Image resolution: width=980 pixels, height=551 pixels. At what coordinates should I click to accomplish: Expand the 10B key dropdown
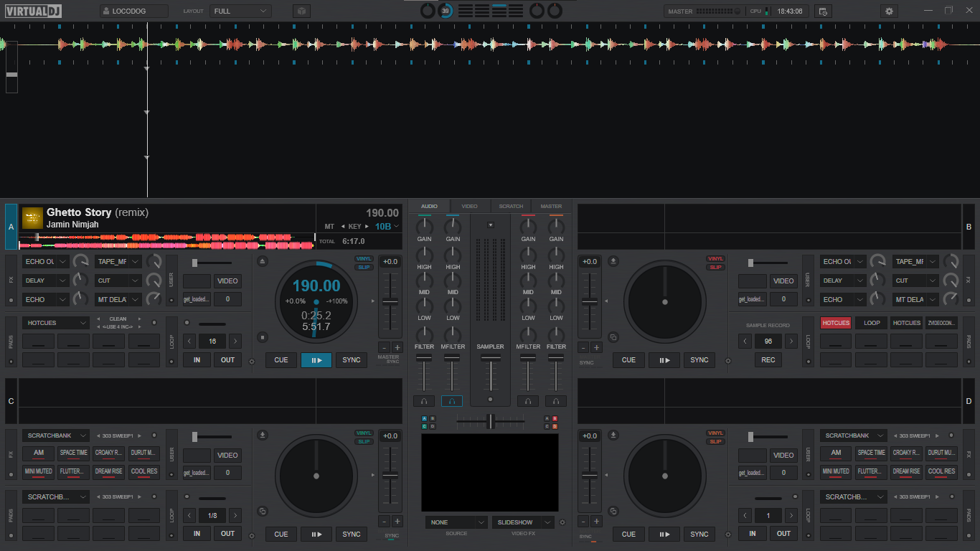(x=387, y=227)
